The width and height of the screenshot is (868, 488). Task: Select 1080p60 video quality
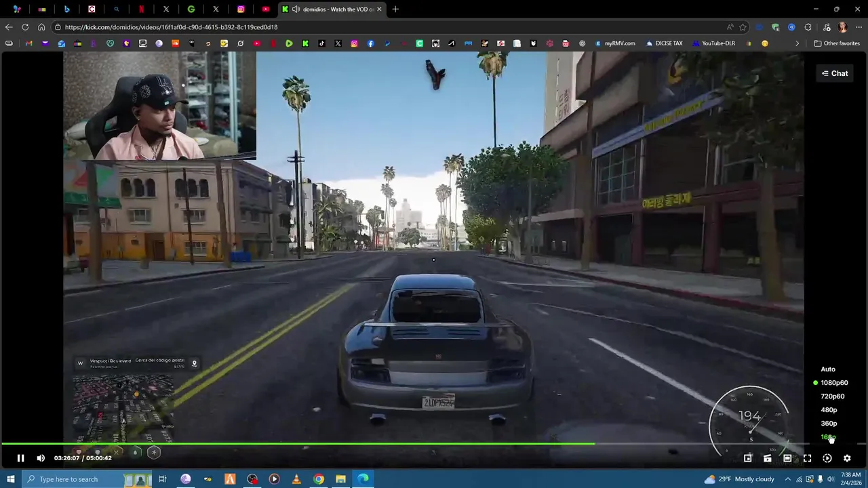click(x=834, y=383)
